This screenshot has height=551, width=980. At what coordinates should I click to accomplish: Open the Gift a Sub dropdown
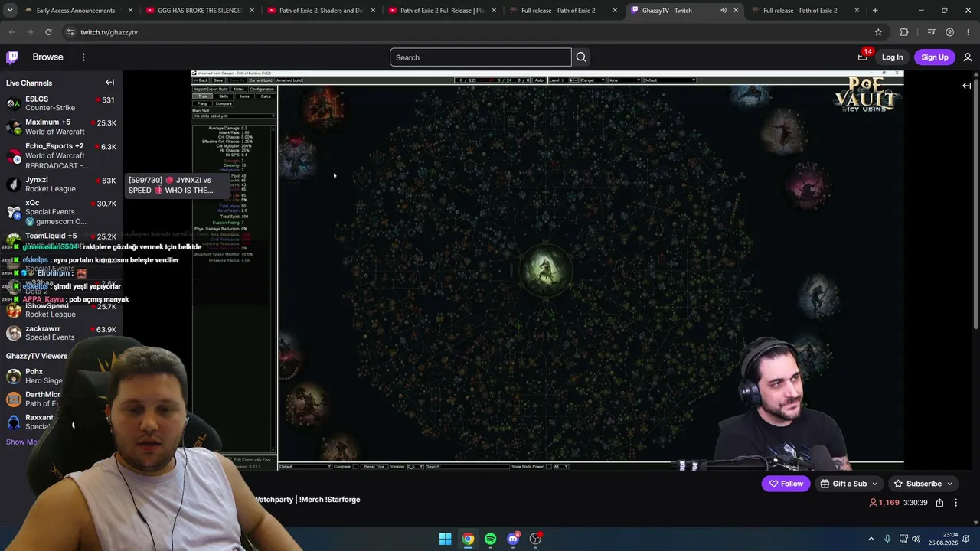tap(848, 484)
